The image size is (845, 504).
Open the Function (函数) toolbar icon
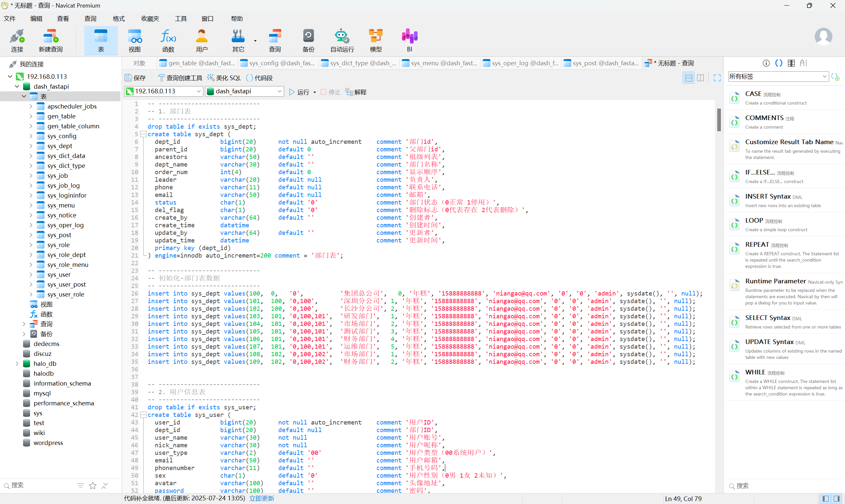click(x=168, y=41)
